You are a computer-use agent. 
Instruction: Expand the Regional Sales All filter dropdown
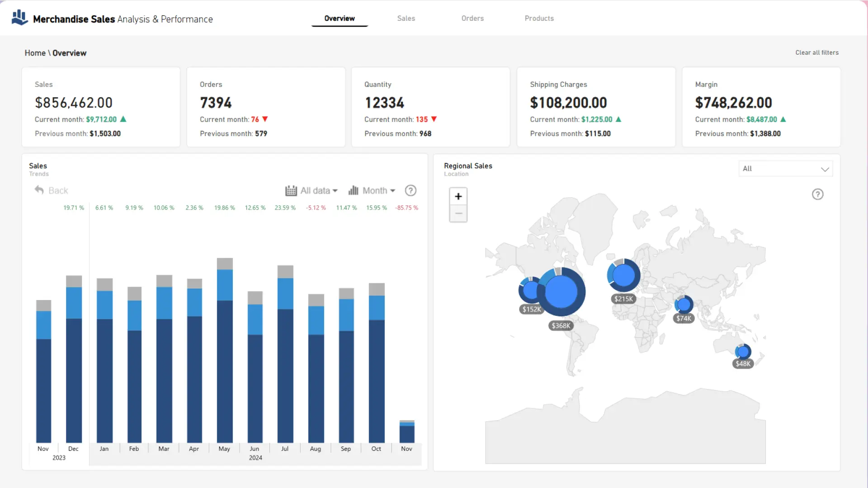[x=786, y=169]
